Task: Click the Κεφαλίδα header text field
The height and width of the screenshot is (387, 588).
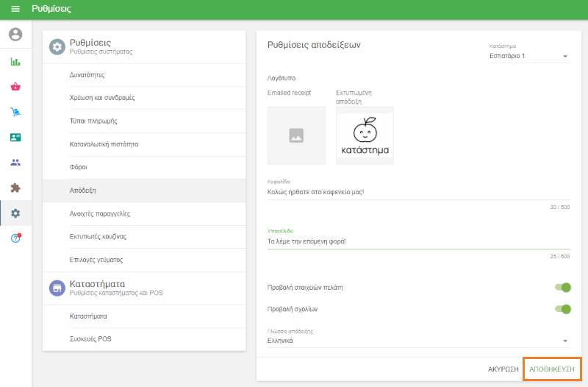Action: 417,193
